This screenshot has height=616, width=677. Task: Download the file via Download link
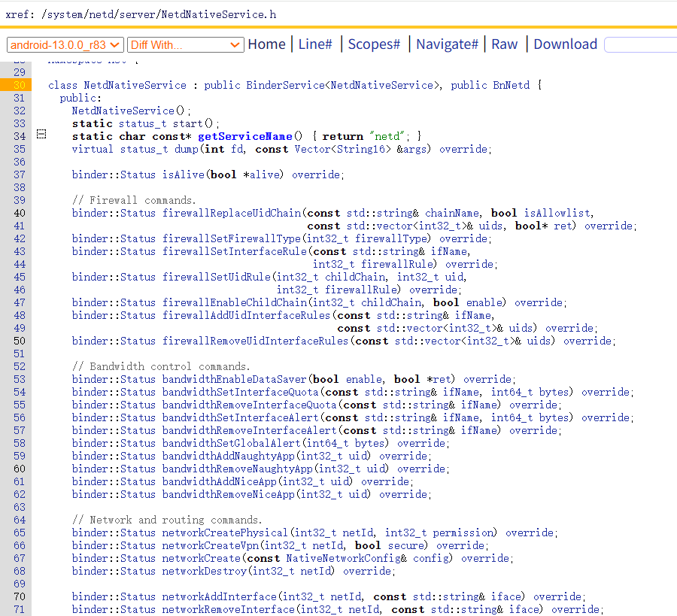(565, 44)
